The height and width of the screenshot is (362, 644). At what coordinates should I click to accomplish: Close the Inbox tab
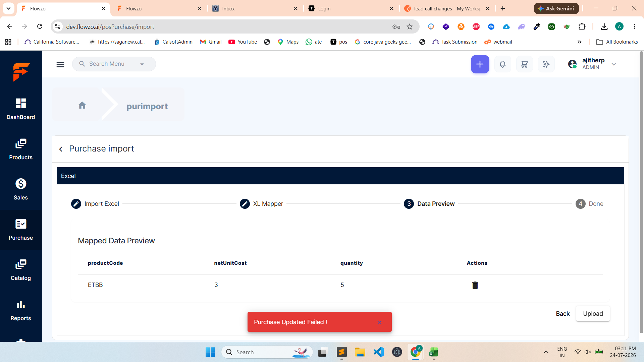[296, 8]
